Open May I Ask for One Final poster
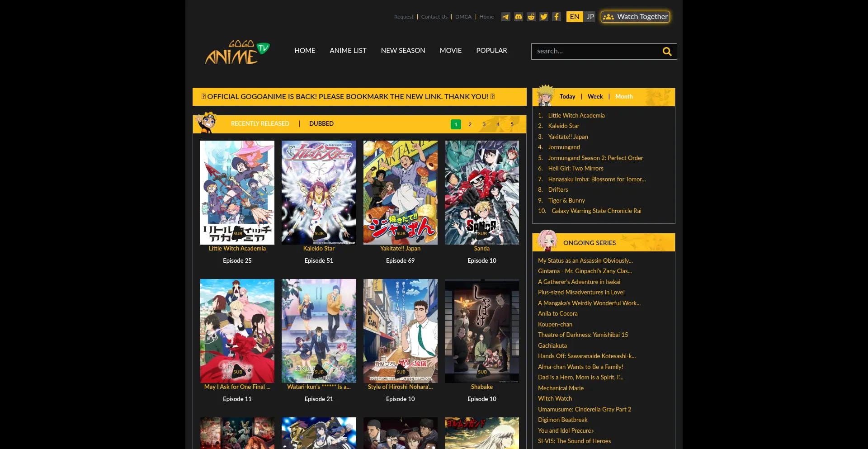 tap(237, 331)
